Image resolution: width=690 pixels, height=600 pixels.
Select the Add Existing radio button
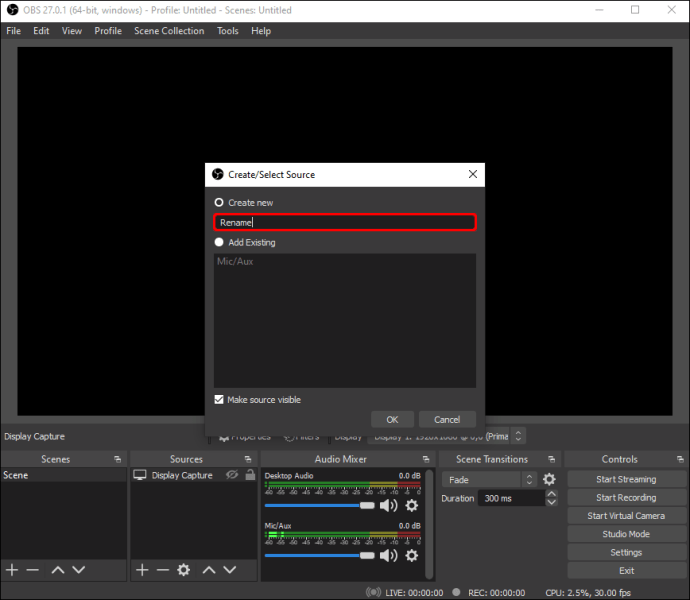click(x=219, y=242)
